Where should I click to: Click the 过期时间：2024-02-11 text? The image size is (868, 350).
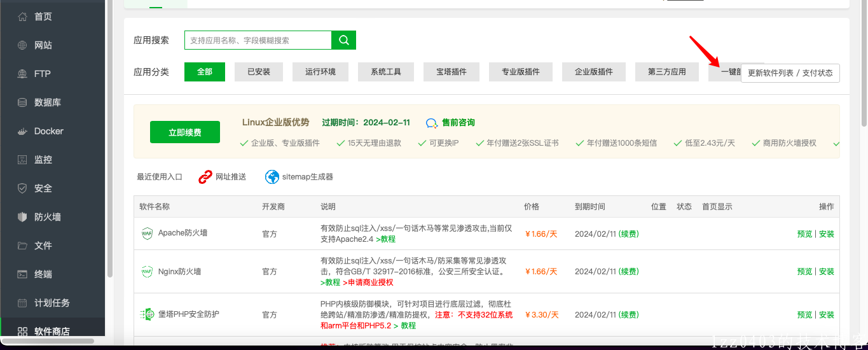click(366, 122)
